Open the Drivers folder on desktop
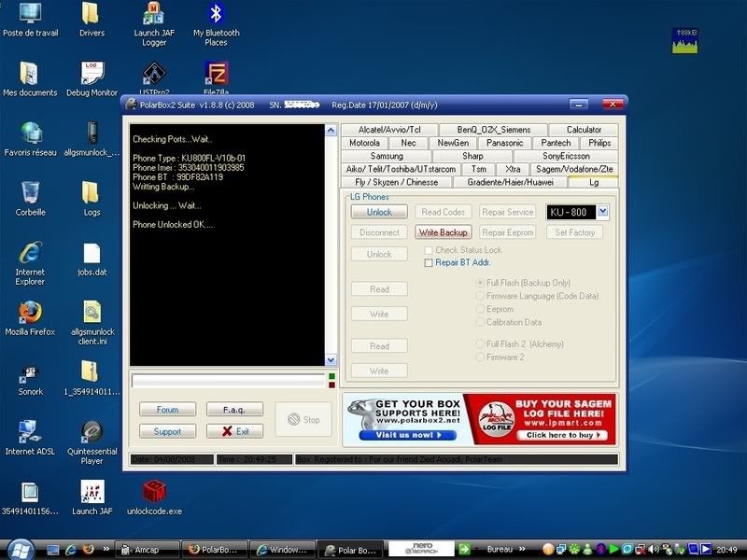The width and height of the screenshot is (747, 560). pyautogui.click(x=92, y=19)
